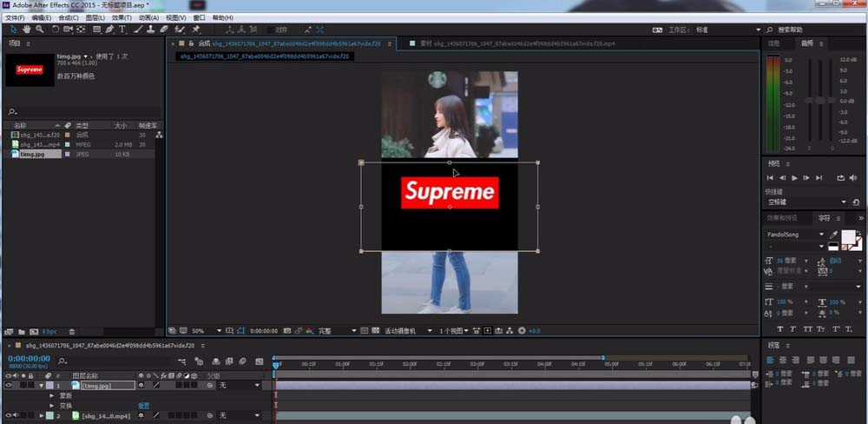This screenshot has height=424, width=868.
Task: Open the active camera view dropdown
Action: (409, 330)
